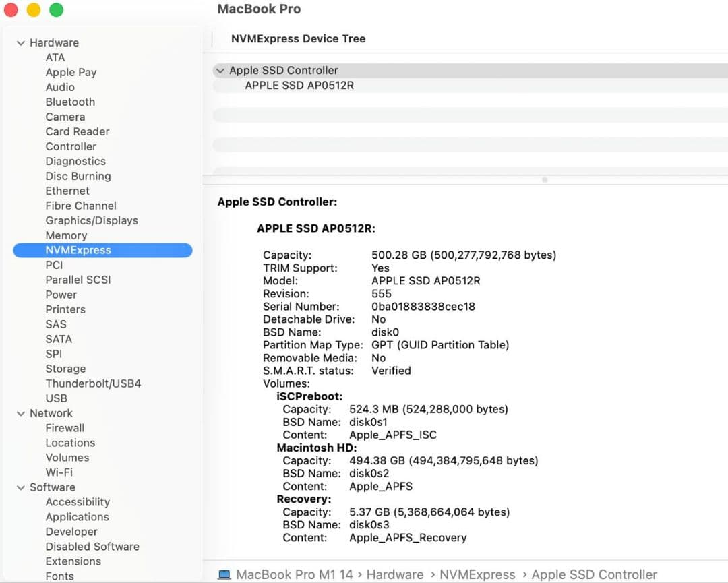
Task: Collapse the Software section
Action: 20,487
